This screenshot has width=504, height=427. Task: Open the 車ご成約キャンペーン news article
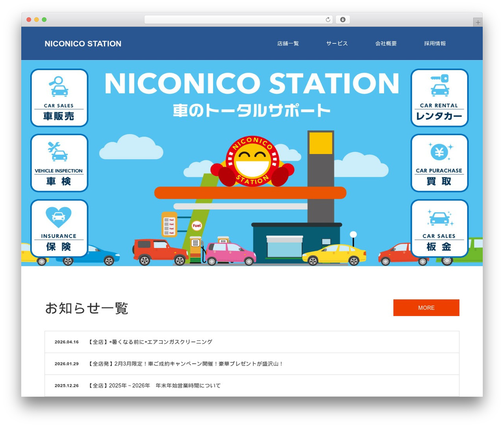point(185,364)
